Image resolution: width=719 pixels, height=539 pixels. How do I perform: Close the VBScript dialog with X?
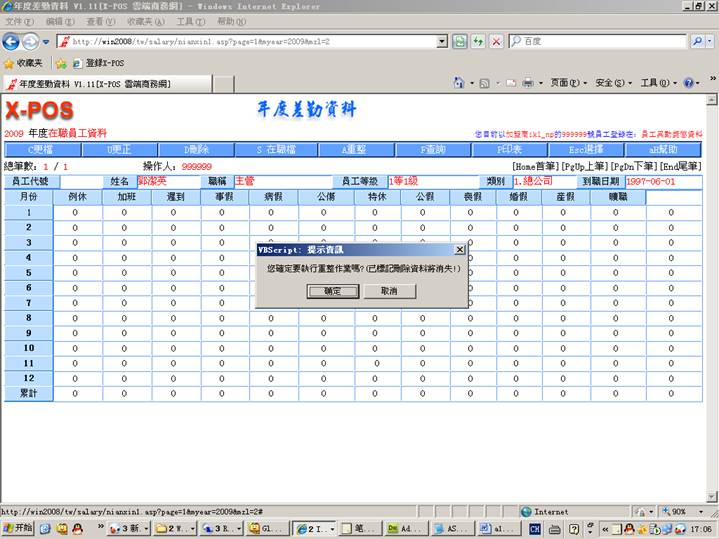[x=460, y=249]
